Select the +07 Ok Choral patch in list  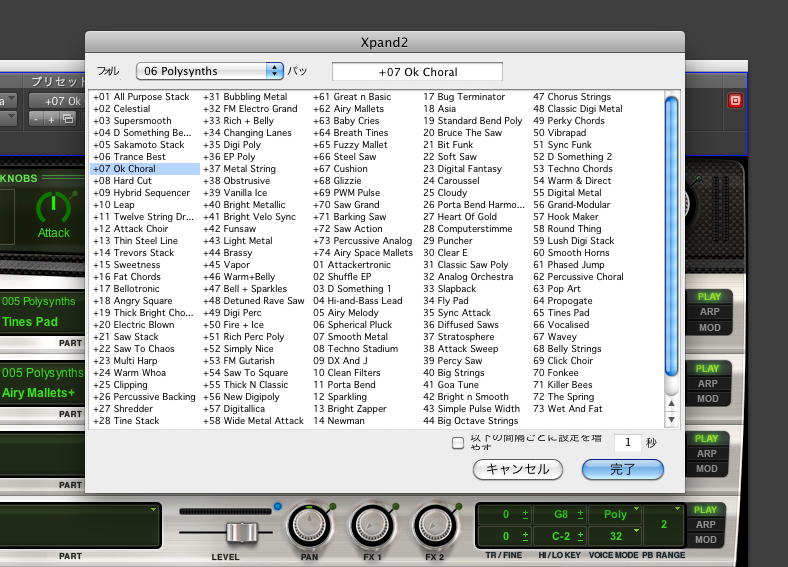pyautogui.click(x=145, y=169)
